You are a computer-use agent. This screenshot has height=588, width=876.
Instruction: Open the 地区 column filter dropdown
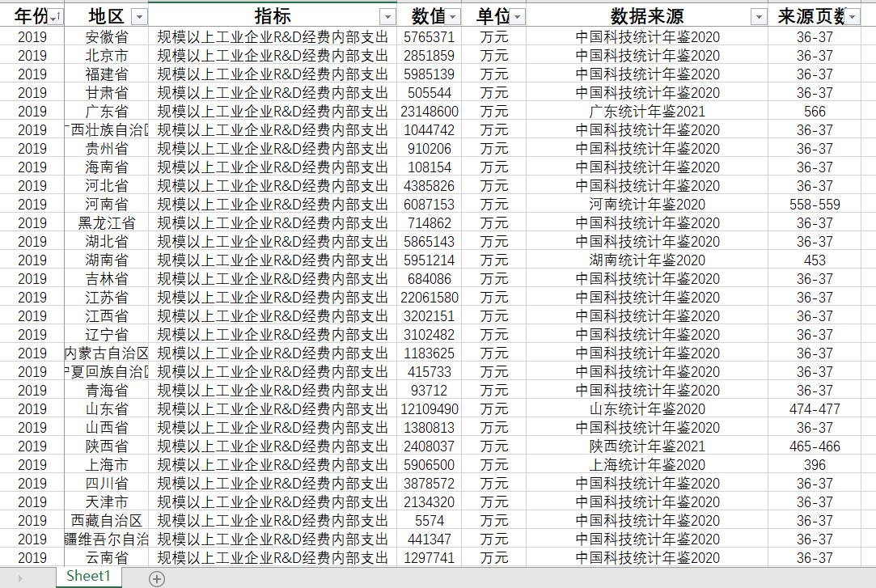click(139, 17)
